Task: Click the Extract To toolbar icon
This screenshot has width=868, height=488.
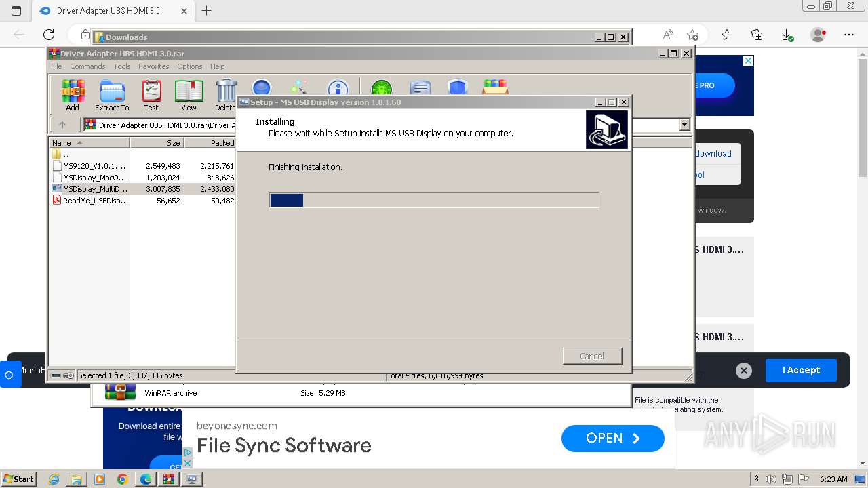Action: point(112,94)
